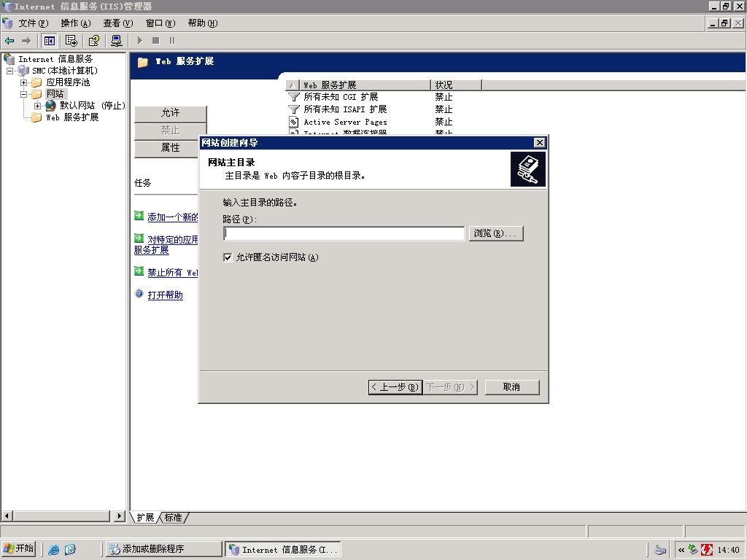The image size is (747, 560).
Task: Select Internet 信息服务 root node
Action: click(55, 59)
